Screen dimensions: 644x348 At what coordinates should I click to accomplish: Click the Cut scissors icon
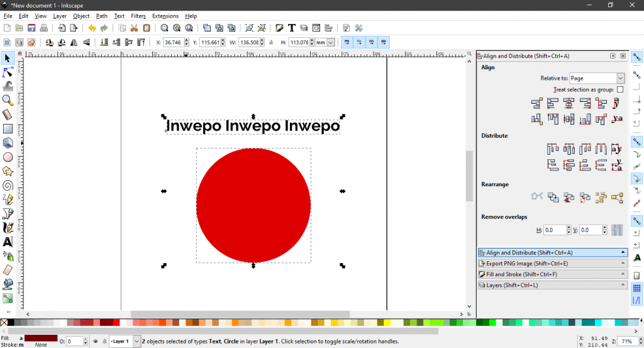[x=134, y=28]
